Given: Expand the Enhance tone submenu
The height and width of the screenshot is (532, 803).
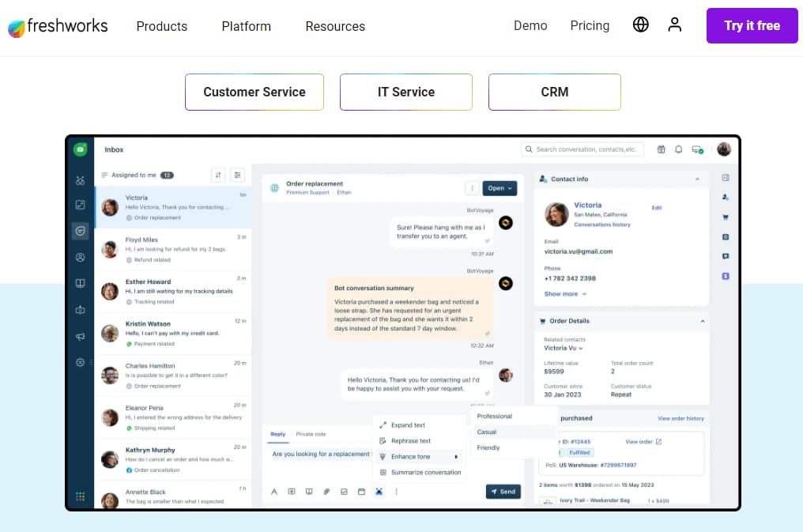Looking at the screenshot, I should tap(420, 457).
